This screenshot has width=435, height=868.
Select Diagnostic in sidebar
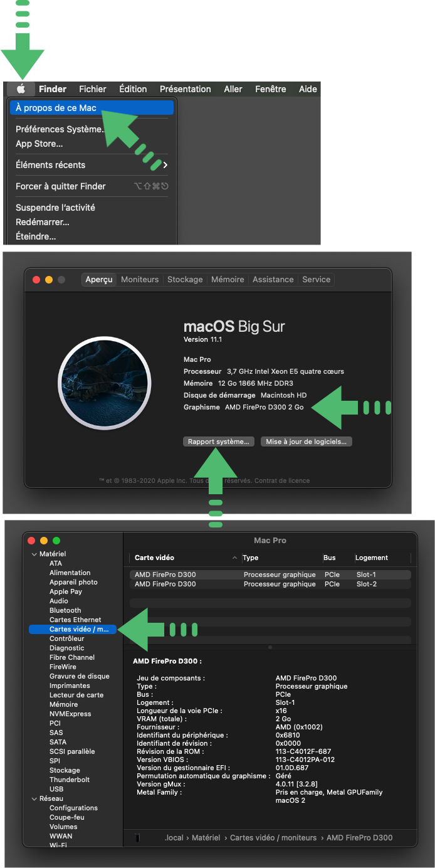click(66, 648)
